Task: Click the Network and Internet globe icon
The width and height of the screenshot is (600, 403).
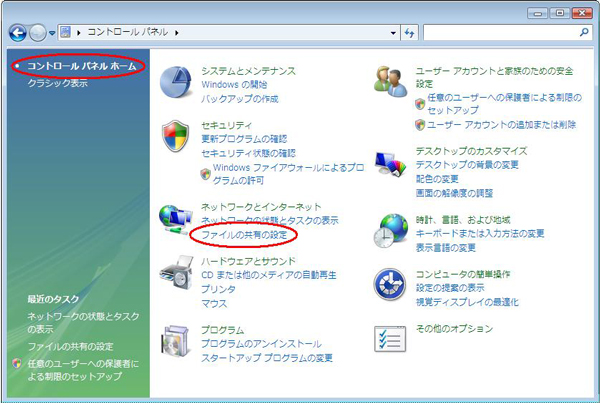Action: 175,220
